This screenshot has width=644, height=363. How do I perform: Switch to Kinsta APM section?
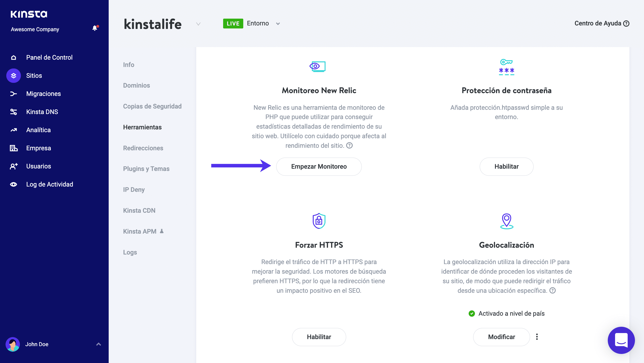coord(140,231)
